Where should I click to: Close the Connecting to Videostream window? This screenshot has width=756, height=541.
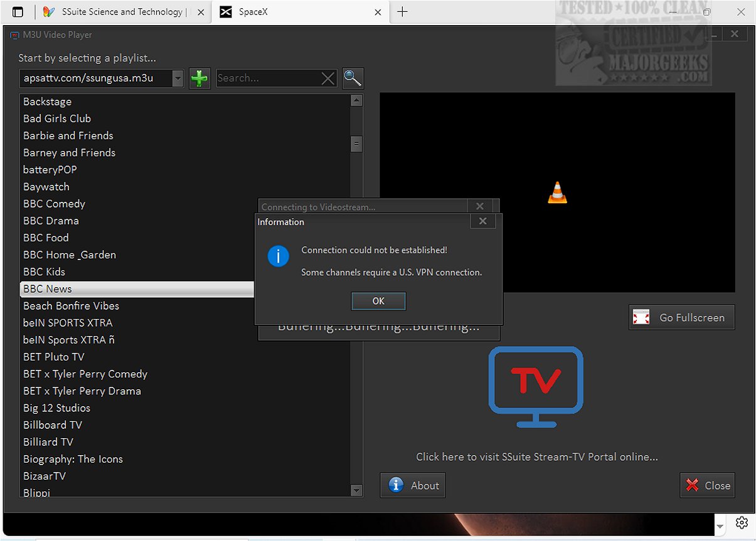click(479, 206)
